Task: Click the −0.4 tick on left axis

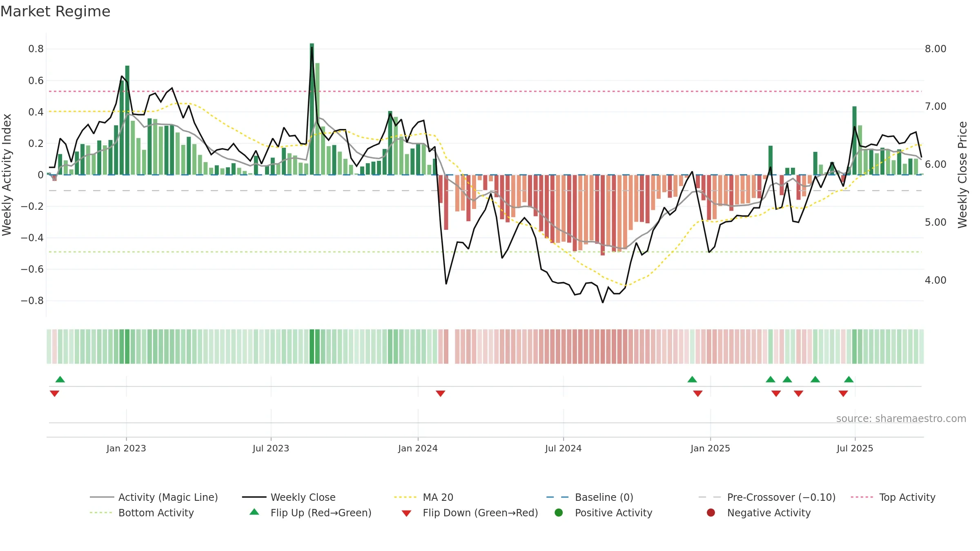Action: click(32, 238)
